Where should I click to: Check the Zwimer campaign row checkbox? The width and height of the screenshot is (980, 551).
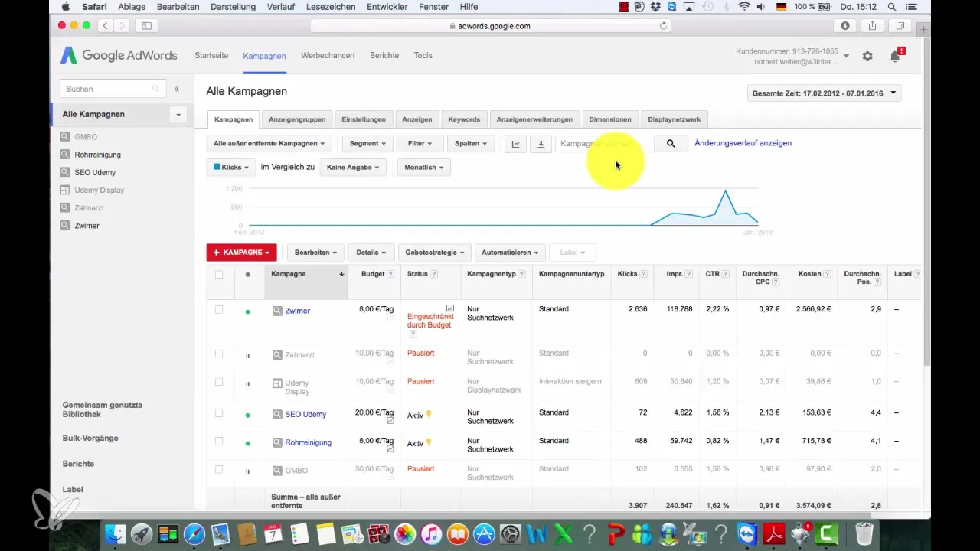pos(219,309)
